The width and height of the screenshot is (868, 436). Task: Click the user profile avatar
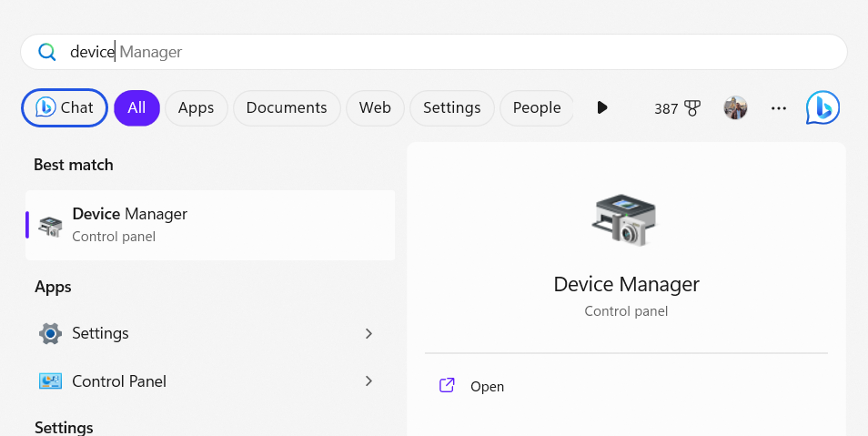[735, 108]
